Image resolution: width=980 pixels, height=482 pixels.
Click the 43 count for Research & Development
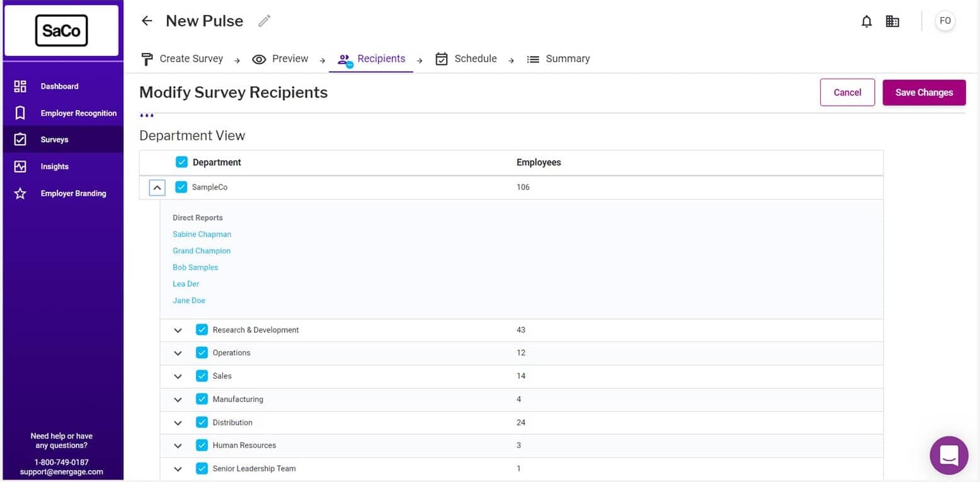[x=521, y=330]
